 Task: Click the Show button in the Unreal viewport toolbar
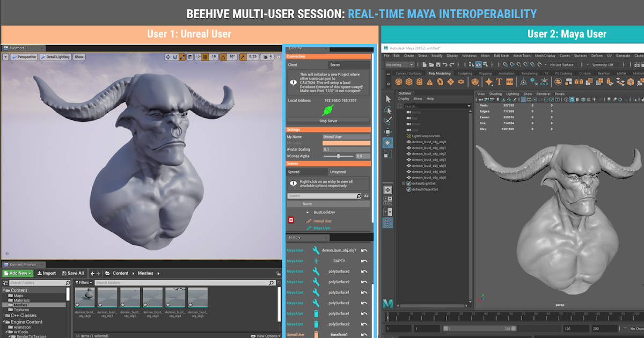tap(78, 56)
